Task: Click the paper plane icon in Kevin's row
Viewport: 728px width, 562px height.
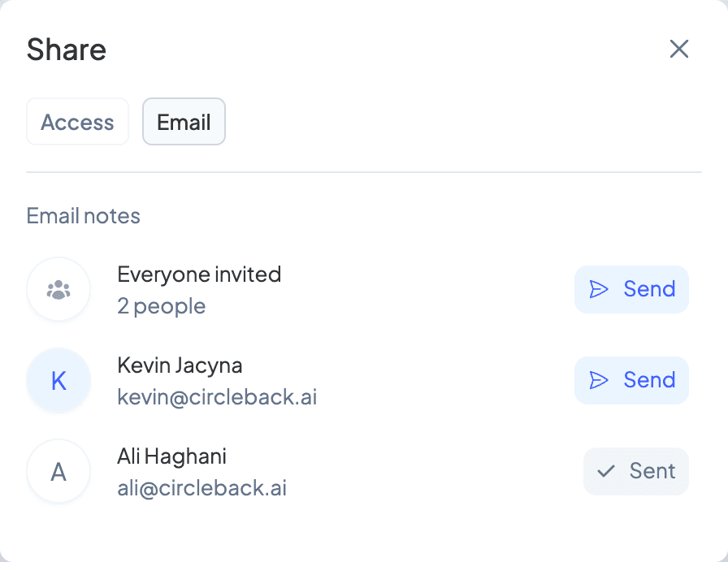Action: (x=599, y=380)
